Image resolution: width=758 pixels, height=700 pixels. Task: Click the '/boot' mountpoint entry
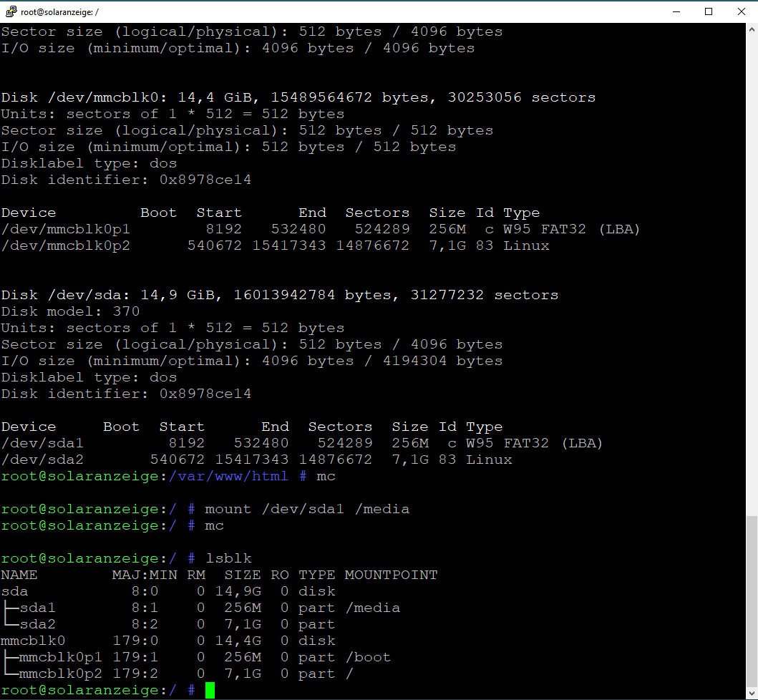(x=368, y=657)
